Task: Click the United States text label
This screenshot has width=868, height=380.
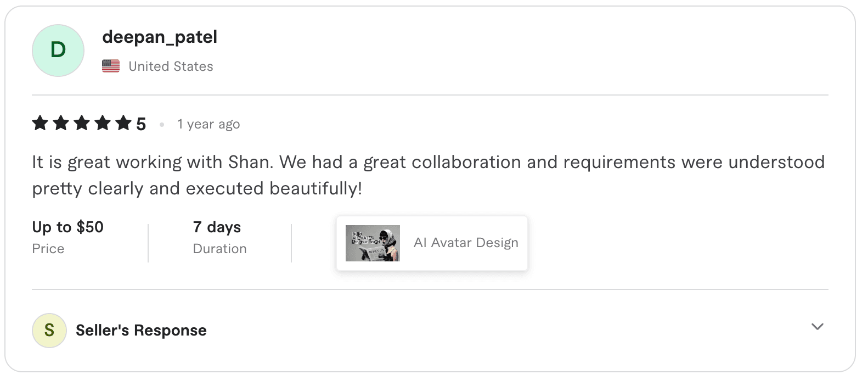Action: click(171, 66)
